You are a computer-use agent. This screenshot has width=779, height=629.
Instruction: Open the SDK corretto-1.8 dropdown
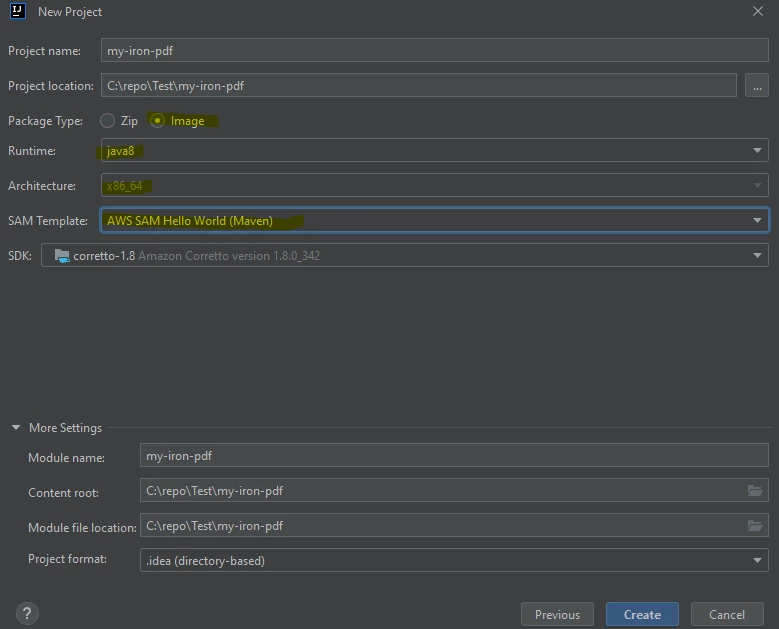pos(404,255)
